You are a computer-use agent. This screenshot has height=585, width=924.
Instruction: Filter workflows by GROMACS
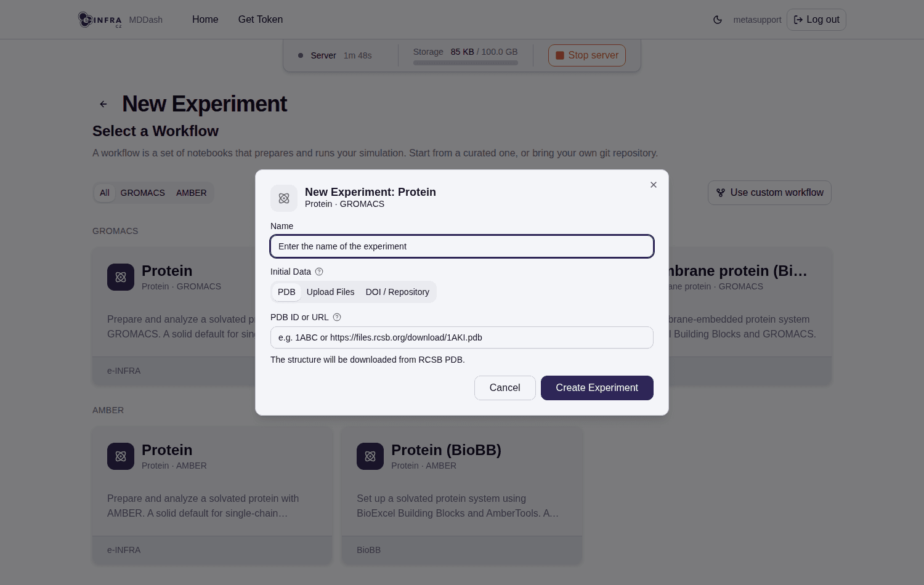(143, 193)
